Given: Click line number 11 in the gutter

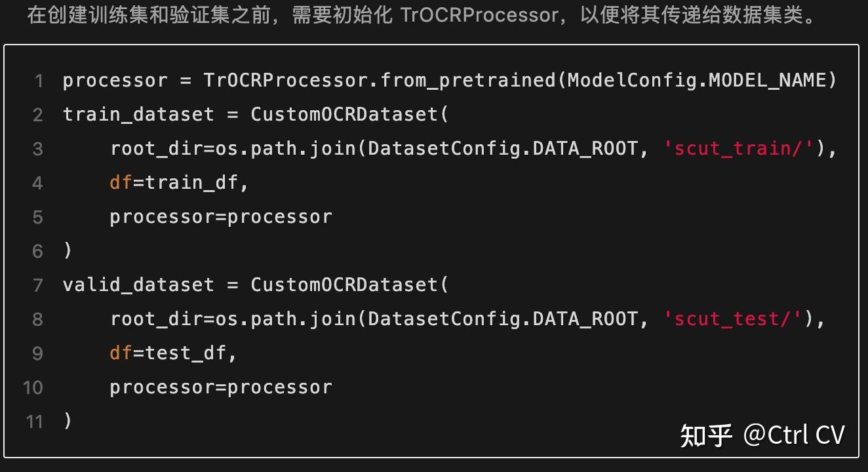Looking at the screenshot, I should [34, 422].
